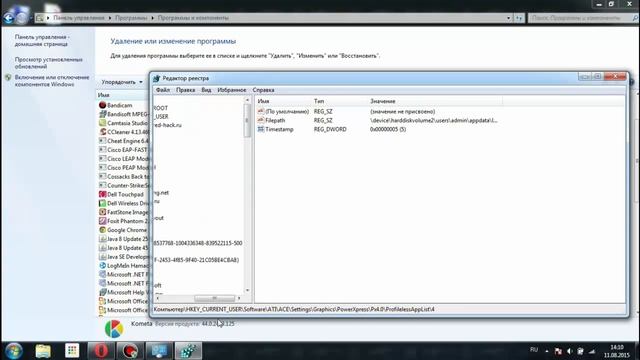
Task: Select the LogMeIn Hamachi icon
Action: point(102,266)
